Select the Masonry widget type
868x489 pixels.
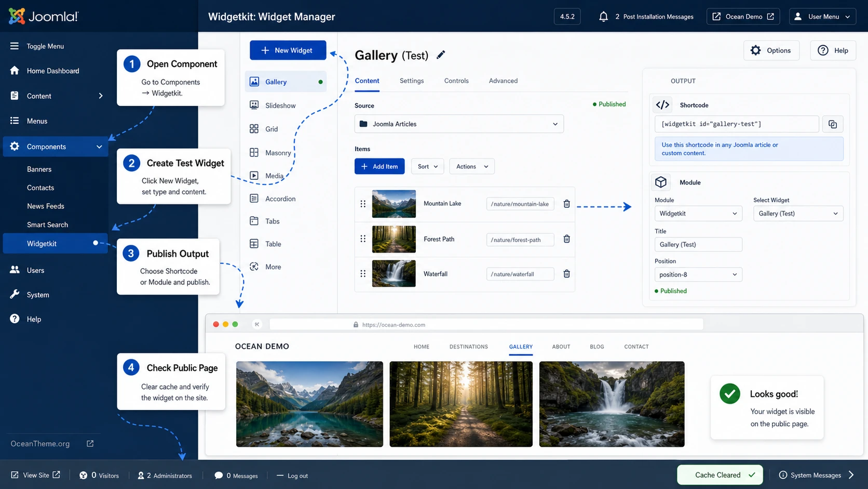pyautogui.click(x=270, y=153)
